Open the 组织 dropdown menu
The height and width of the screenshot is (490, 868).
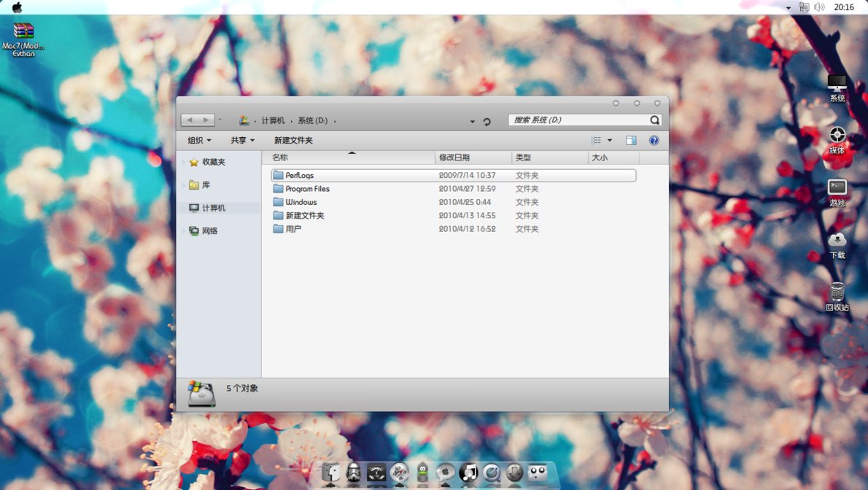(x=199, y=140)
